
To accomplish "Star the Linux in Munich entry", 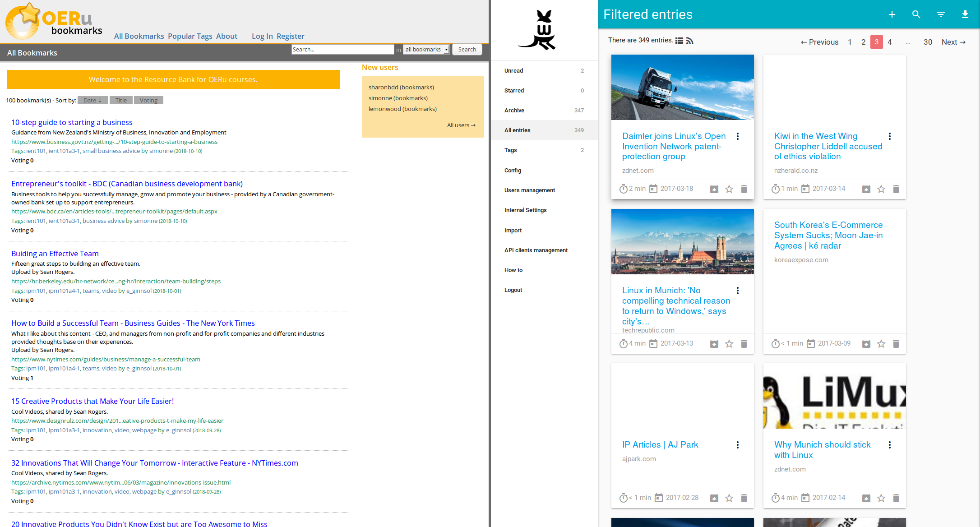I will (729, 344).
